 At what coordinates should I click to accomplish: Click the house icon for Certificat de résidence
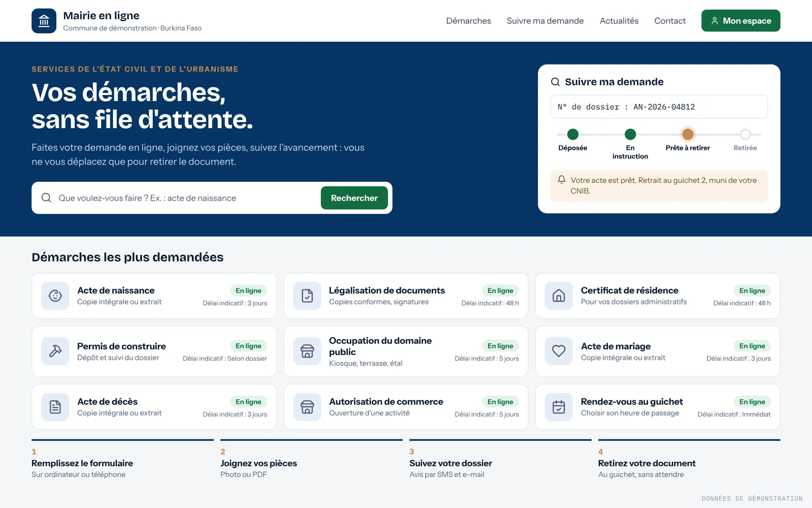point(559,296)
